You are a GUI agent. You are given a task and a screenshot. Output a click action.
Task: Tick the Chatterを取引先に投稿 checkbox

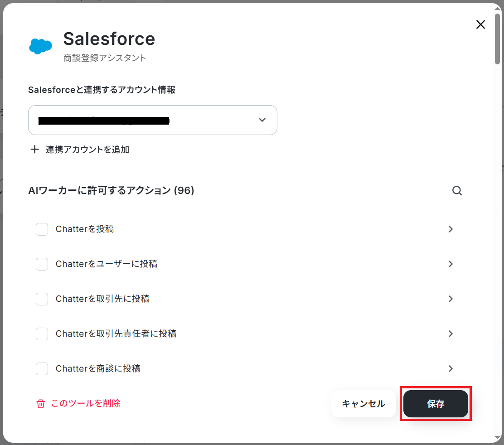[42, 299]
